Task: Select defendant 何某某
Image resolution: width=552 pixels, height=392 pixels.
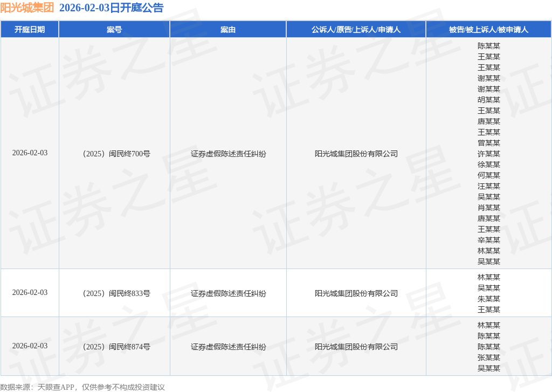Action: coord(488,175)
